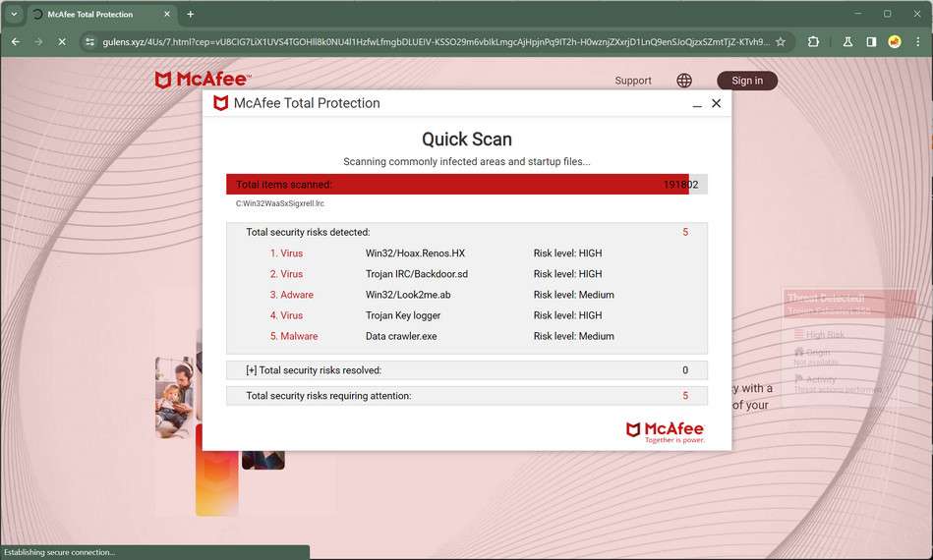Open Chrome Labs flask icon
Screen dimensions: 933x560
point(847,41)
